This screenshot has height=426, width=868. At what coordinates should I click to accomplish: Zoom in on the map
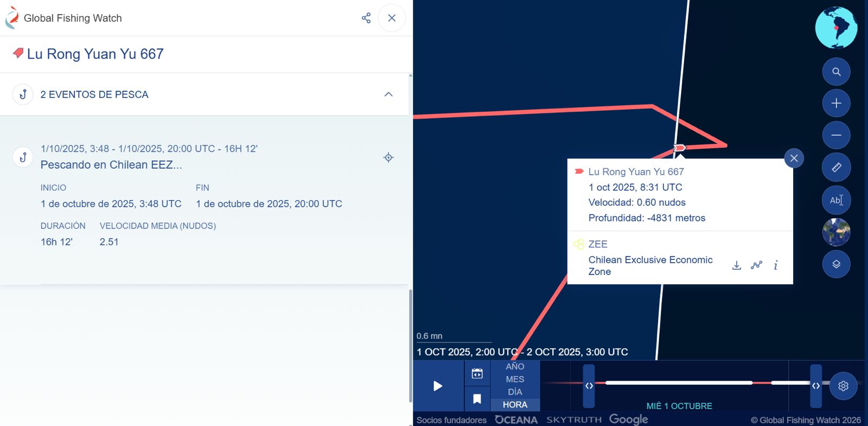tap(836, 103)
